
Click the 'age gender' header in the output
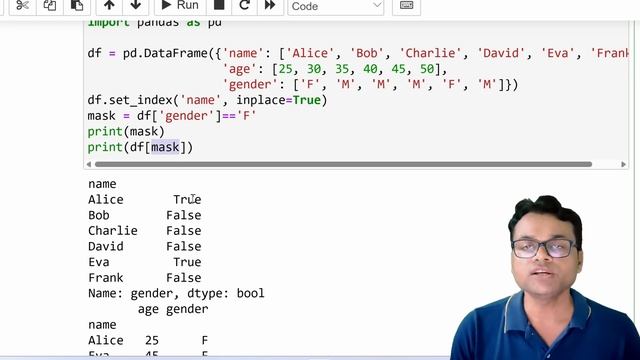click(x=173, y=309)
